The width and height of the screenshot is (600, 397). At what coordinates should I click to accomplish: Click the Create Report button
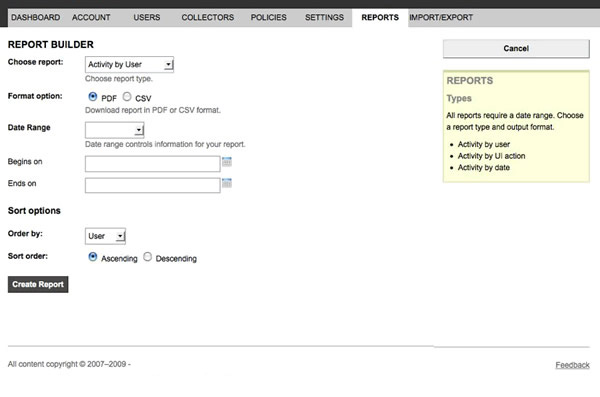click(x=38, y=284)
